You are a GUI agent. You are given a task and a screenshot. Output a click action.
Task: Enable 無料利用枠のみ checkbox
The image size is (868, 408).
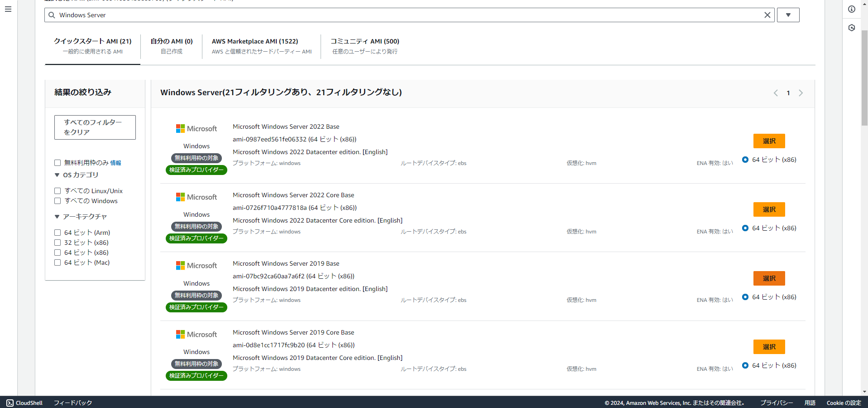pyautogui.click(x=58, y=163)
